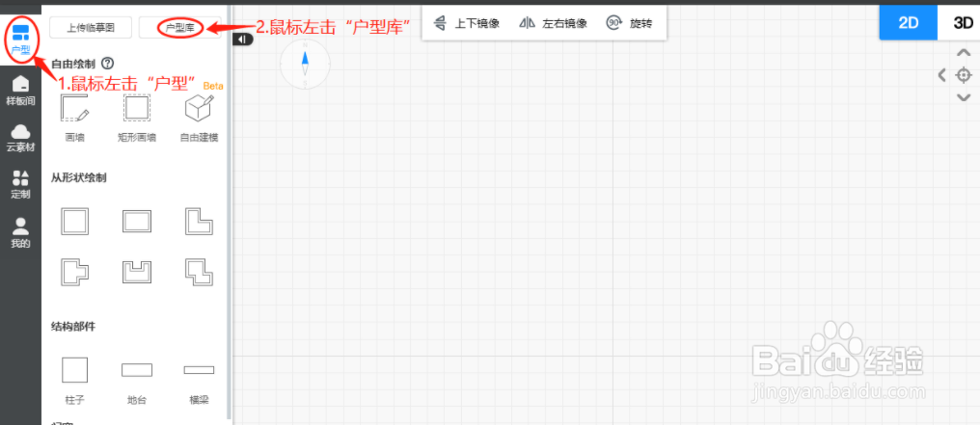Image resolution: width=980 pixels, height=425 pixels.
Task: Choose the L-shaped room shape
Action: [x=200, y=222]
